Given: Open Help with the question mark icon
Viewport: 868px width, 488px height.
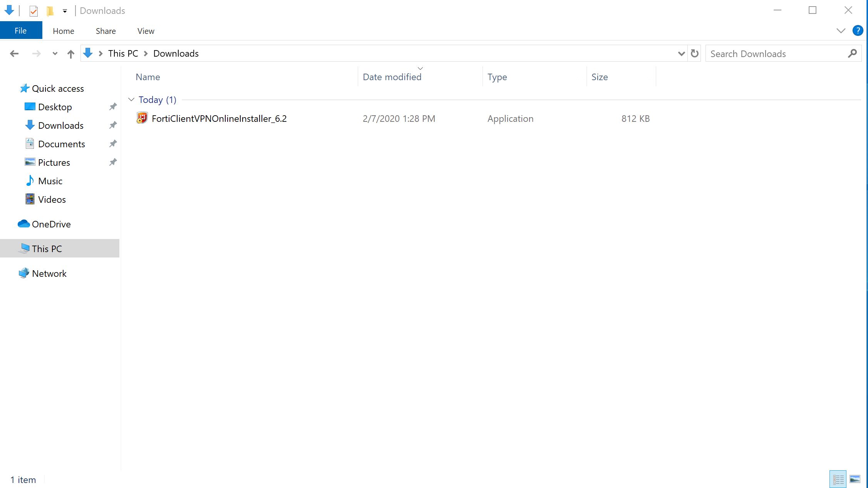Looking at the screenshot, I should tap(858, 30).
